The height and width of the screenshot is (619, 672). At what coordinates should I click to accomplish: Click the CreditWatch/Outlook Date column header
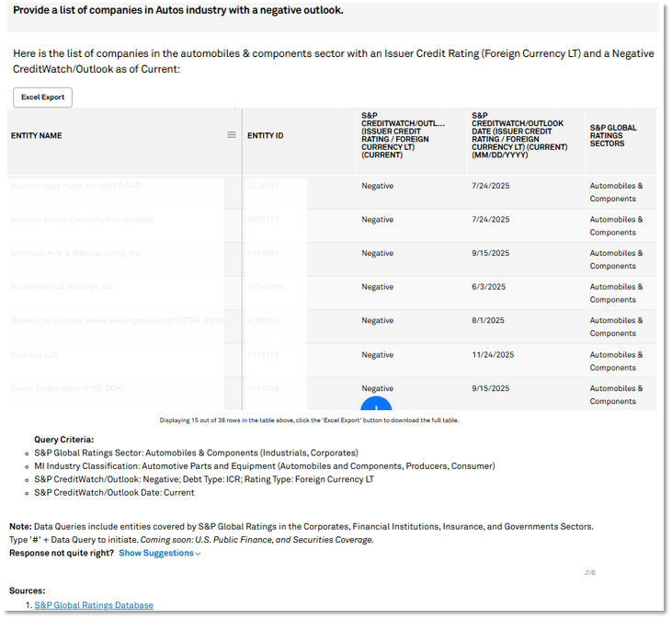(x=517, y=135)
